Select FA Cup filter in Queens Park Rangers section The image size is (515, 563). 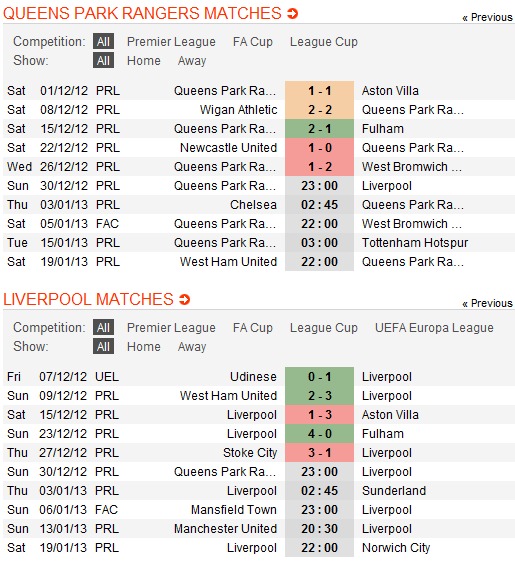pyautogui.click(x=253, y=42)
